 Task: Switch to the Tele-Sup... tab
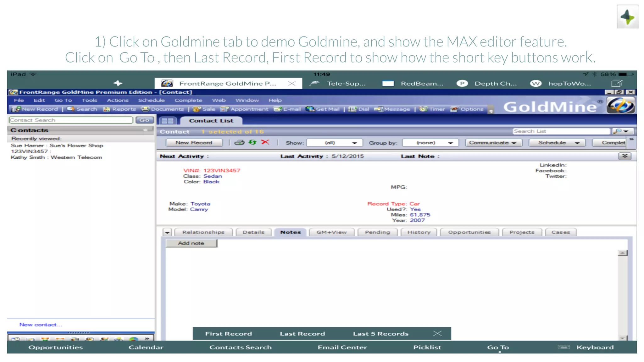pos(337,83)
